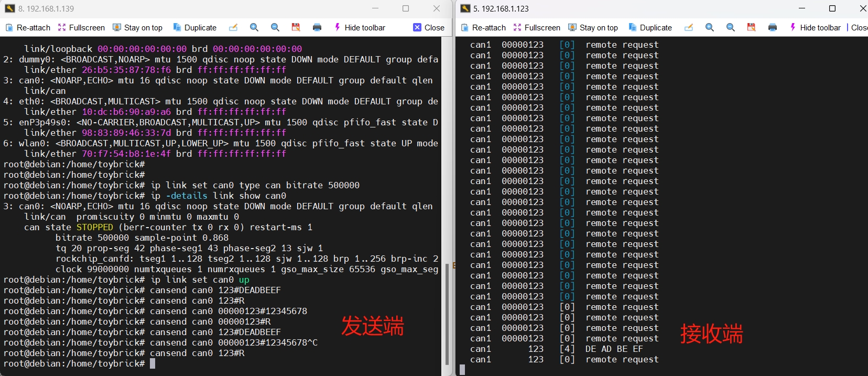The image size is (868, 376).
Task: Click the rename pencil icon in 192.168.1.123 toolbar
Action: pos(689,27)
